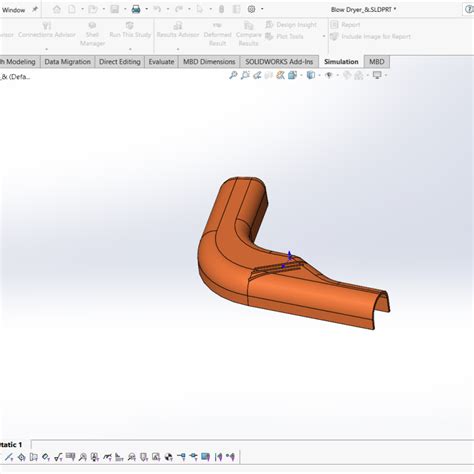The width and height of the screenshot is (474, 474).
Task: Click the Print icon in top toolbar
Action: click(x=136, y=9)
